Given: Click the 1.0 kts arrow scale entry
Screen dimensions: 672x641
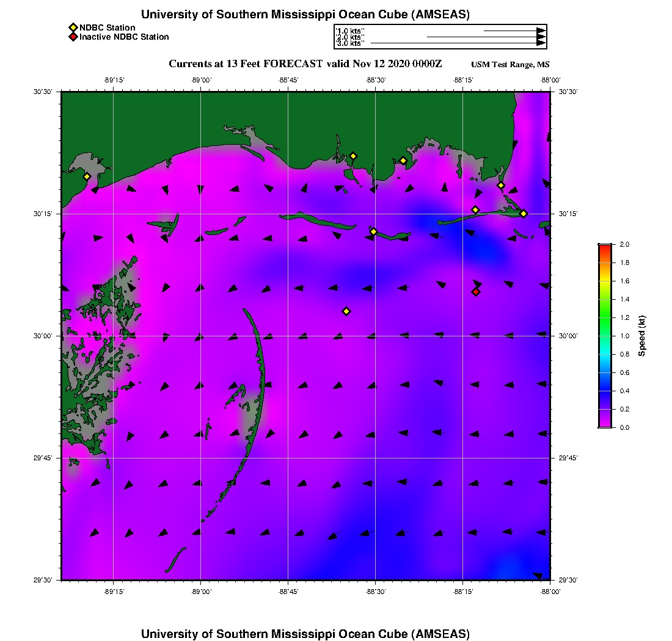Looking at the screenshot, I should click(x=351, y=30).
